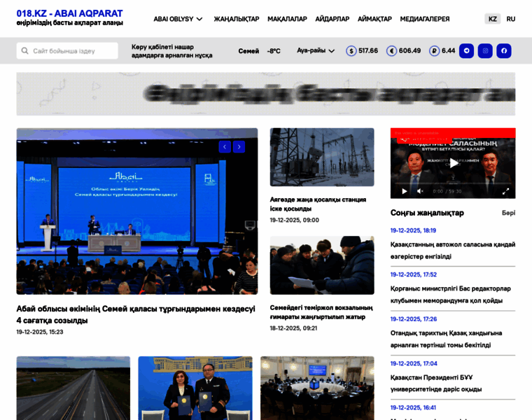Expand the ABAI OBLYSY dropdown menu
Viewport: 532px width, 420px height.
(x=178, y=19)
